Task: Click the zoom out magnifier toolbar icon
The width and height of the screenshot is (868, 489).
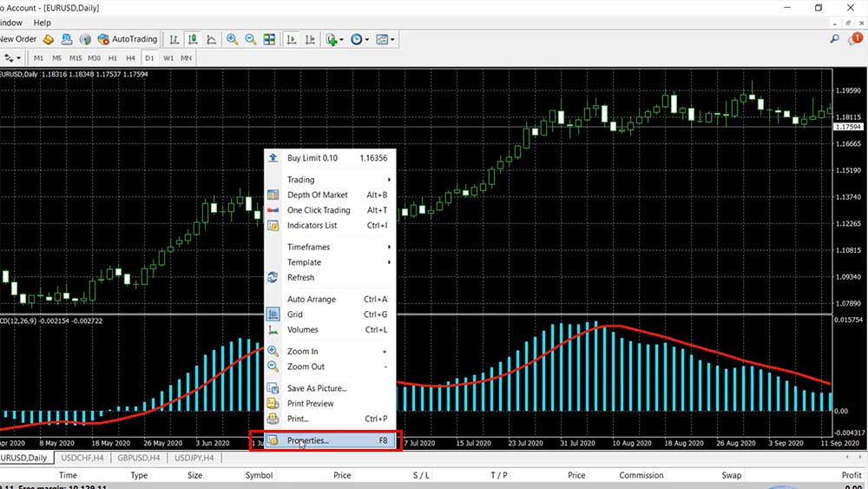Action: pos(251,39)
